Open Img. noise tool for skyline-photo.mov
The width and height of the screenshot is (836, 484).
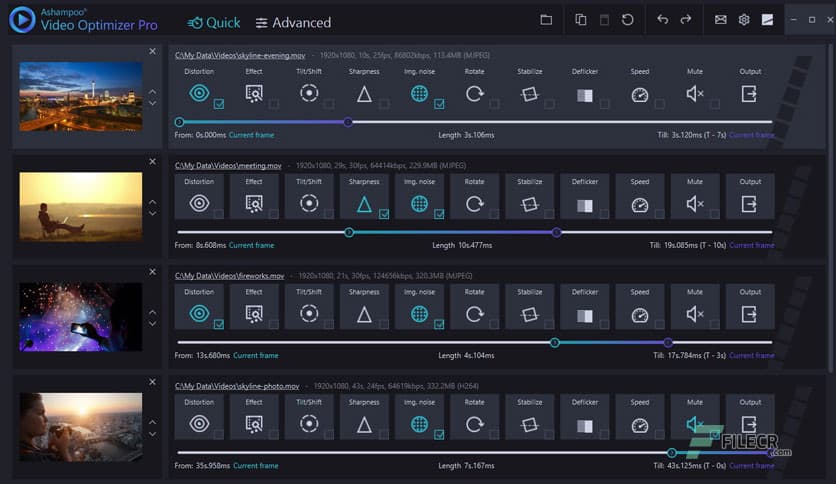(x=420, y=425)
